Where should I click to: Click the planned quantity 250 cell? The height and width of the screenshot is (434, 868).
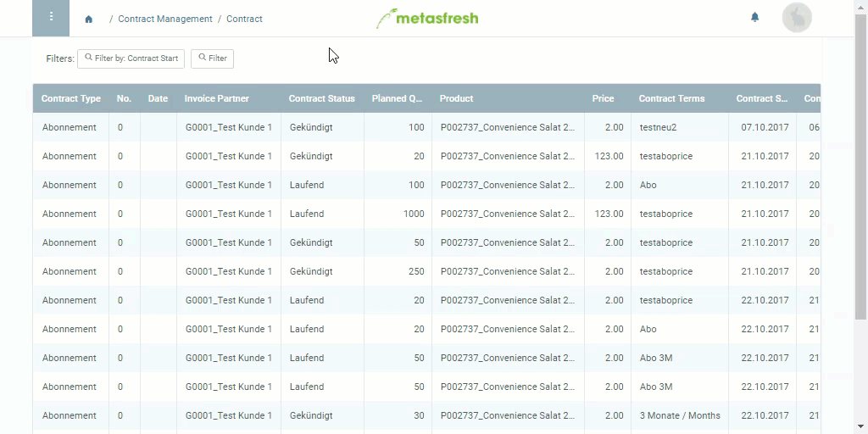coord(398,271)
